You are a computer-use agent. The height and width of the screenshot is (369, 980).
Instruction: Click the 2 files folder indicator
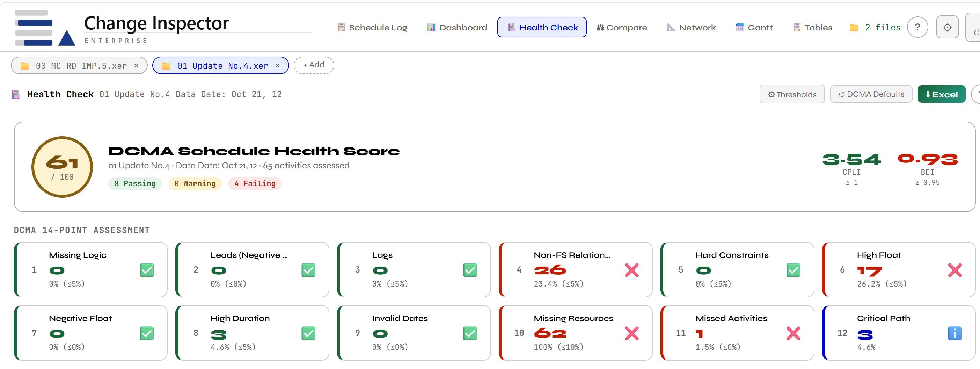(875, 27)
